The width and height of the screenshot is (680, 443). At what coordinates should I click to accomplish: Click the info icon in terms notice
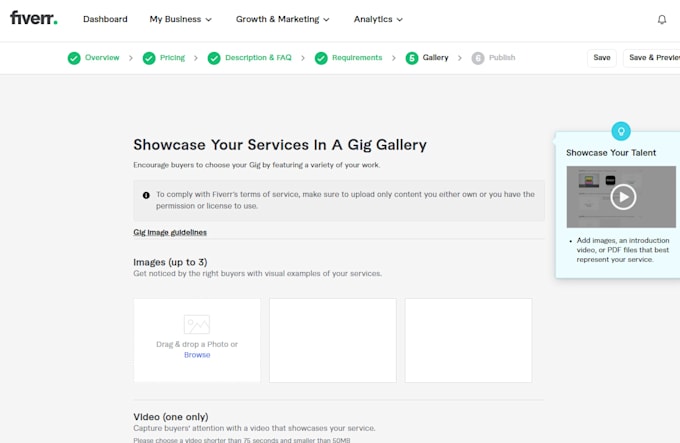click(x=146, y=195)
